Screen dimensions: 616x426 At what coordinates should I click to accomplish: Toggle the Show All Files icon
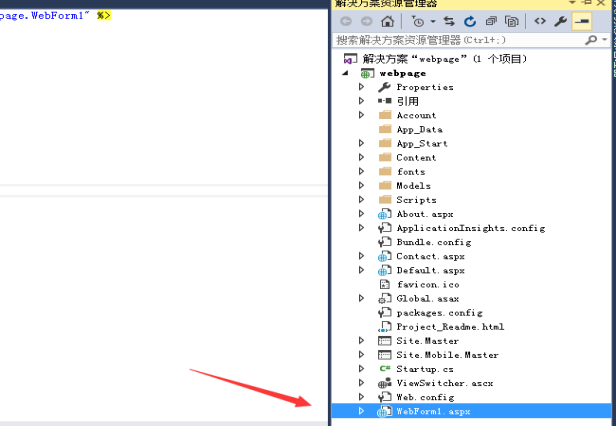click(512, 20)
